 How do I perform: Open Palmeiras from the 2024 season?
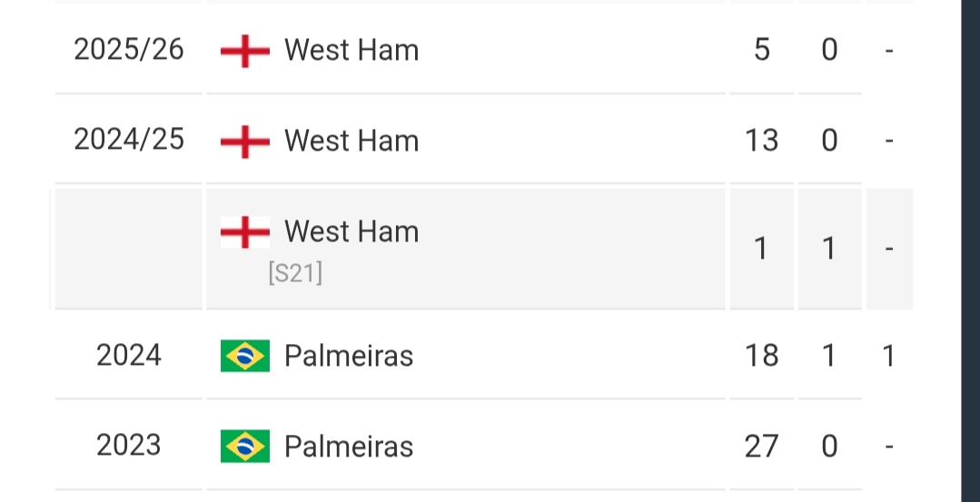349,356
